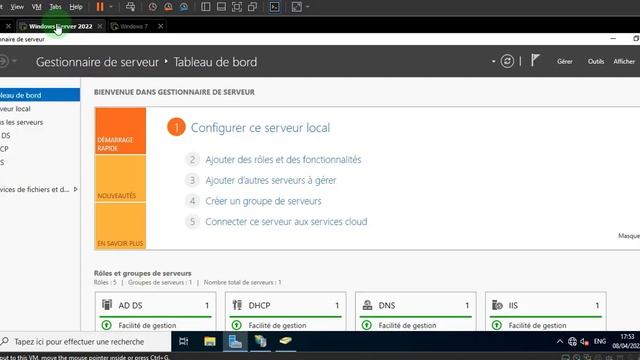Click Ajouter des rôles et des fonctionnalités
The width and height of the screenshot is (640, 360).
click(x=283, y=160)
